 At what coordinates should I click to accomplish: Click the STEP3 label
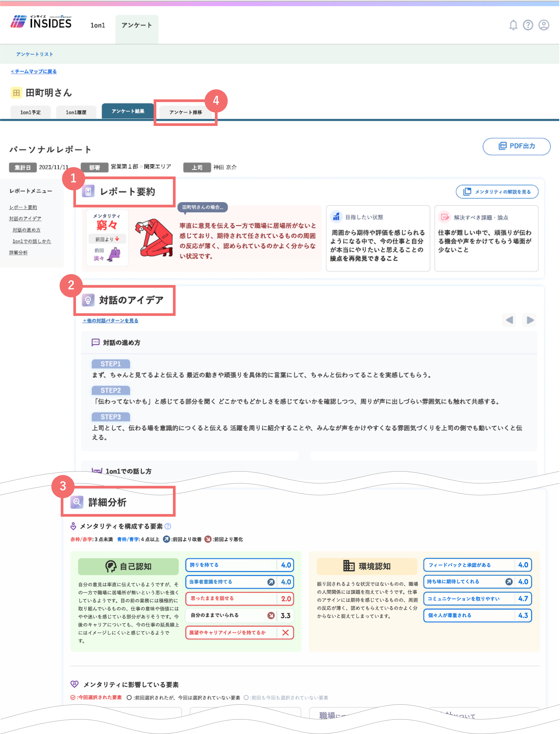[x=111, y=417]
